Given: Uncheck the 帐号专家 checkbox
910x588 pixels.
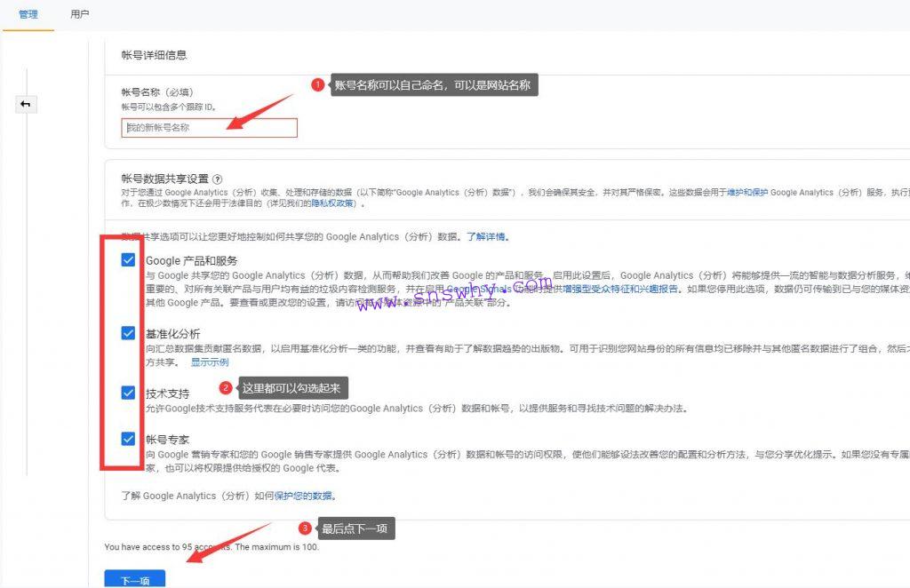Looking at the screenshot, I should coord(128,439).
